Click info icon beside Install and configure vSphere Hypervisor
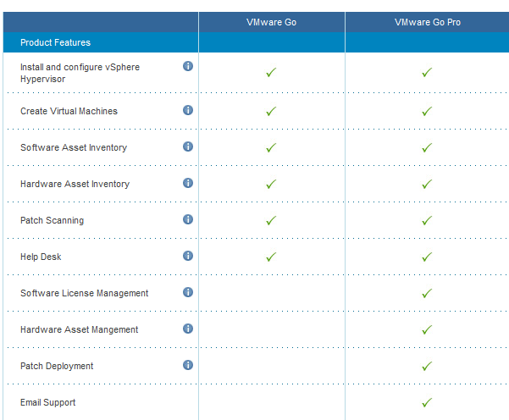Screen dimensions: 509x420 (188, 66)
